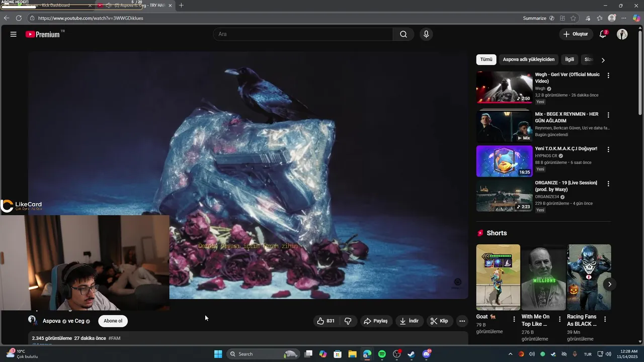Open the weather widget Çok bulutlu

tap(22, 354)
